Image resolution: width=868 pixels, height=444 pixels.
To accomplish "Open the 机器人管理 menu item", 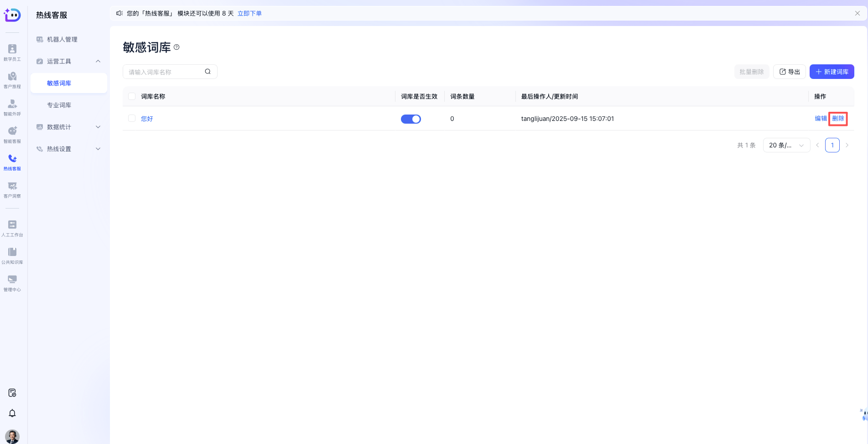I will click(62, 39).
